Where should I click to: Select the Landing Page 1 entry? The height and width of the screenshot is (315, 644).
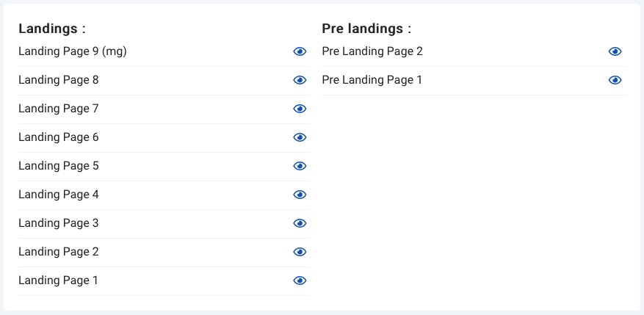[x=164, y=281]
